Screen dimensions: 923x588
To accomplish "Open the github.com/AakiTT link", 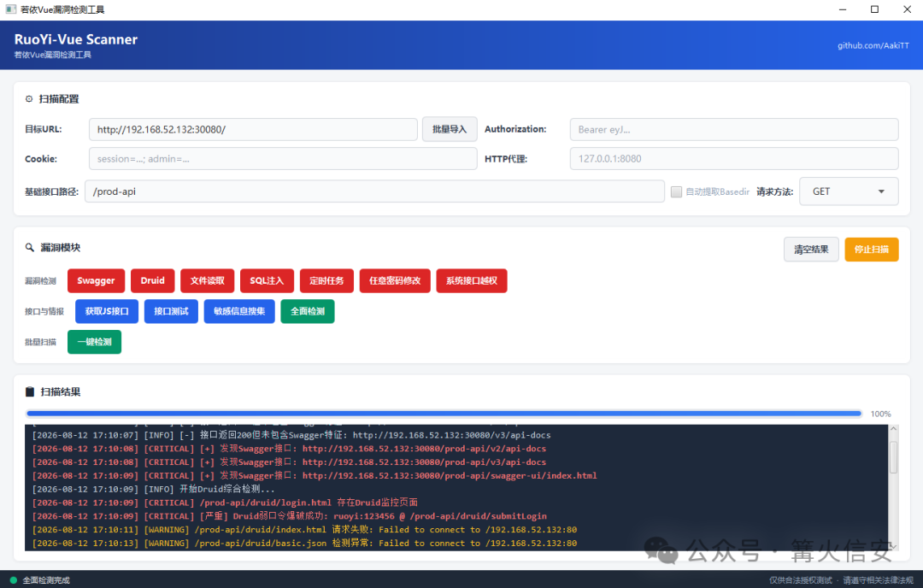I will (x=873, y=46).
